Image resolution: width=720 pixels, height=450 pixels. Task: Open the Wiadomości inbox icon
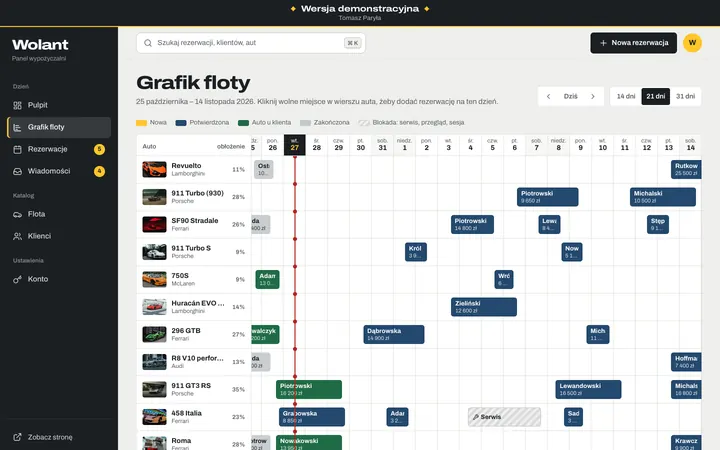[17, 171]
